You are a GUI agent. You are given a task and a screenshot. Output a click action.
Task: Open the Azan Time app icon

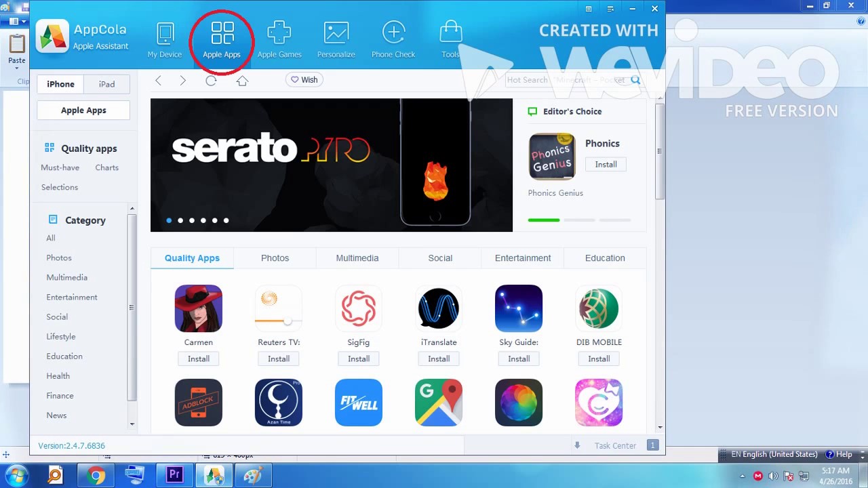pos(279,403)
